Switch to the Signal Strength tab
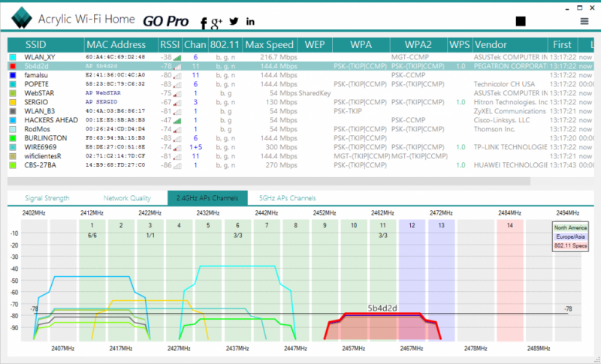 click(47, 198)
